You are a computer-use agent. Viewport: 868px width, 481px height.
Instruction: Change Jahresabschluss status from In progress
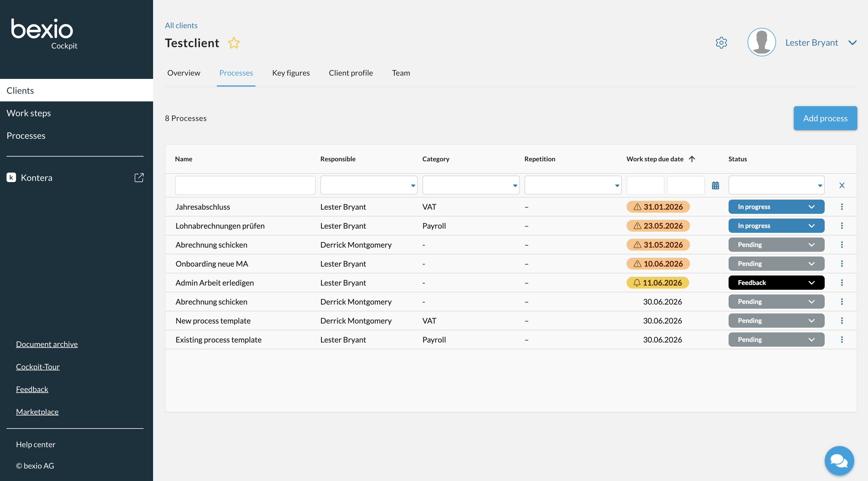(776, 207)
